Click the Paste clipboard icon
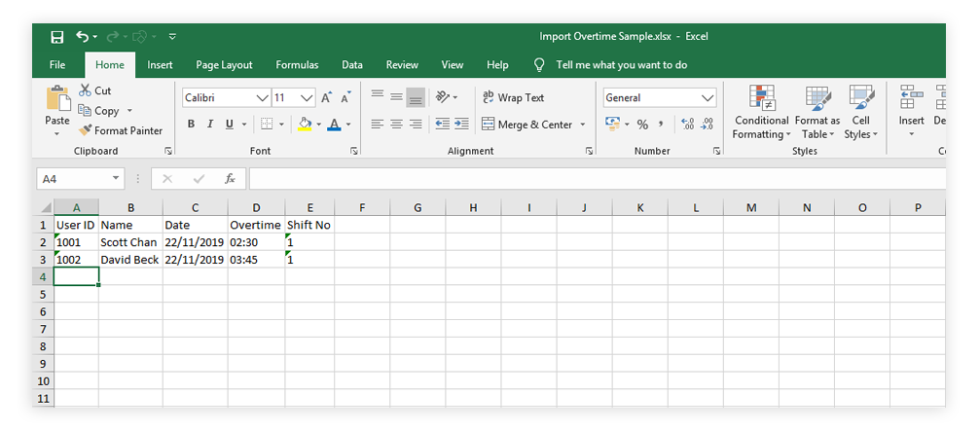Image resolution: width=980 pixels, height=431 pixels. (57, 99)
